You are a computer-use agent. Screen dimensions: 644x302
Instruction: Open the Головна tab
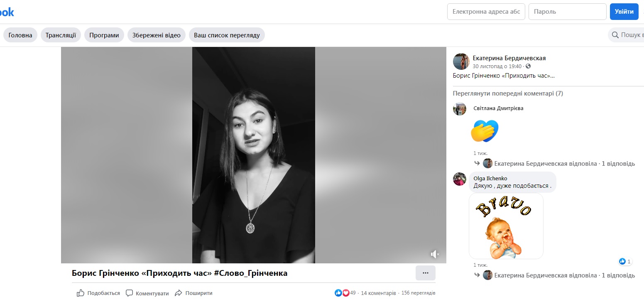click(20, 35)
